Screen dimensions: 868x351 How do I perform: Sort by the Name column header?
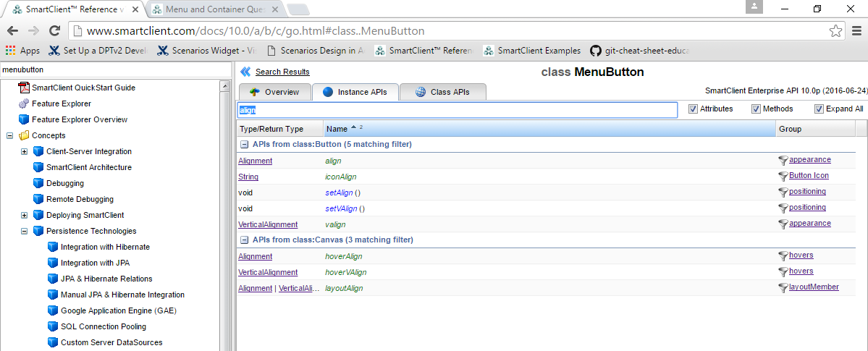(x=549, y=129)
